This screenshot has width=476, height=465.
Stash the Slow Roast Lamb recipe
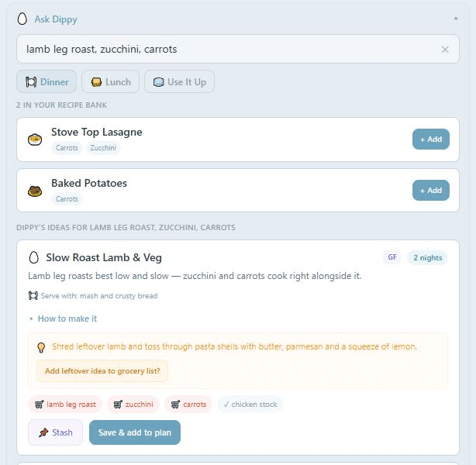click(55, 432)
